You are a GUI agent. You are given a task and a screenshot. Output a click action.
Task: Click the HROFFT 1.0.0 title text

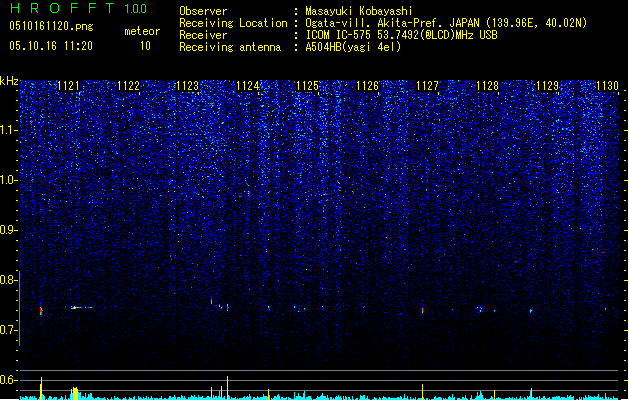79,8
